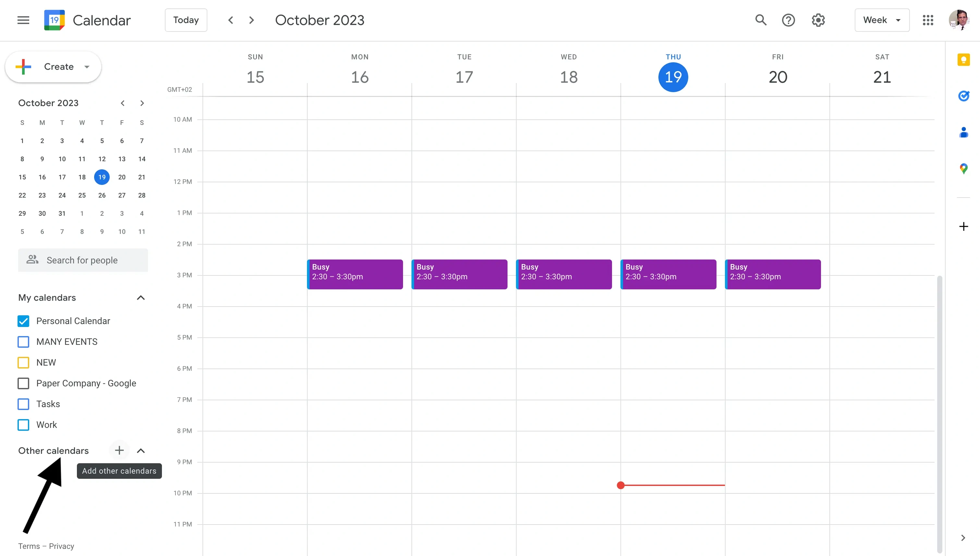The width and height of the screenshot is (980, 556).
Task: Open Google Calendar Settings gear
Action: pos(818,20)
